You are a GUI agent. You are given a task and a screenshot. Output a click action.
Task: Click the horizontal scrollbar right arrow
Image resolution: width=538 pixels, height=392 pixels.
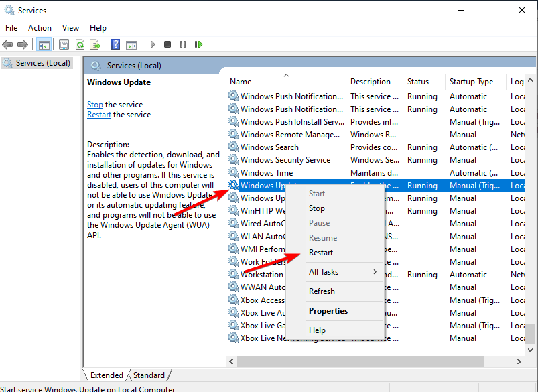(x=519, y=361)
